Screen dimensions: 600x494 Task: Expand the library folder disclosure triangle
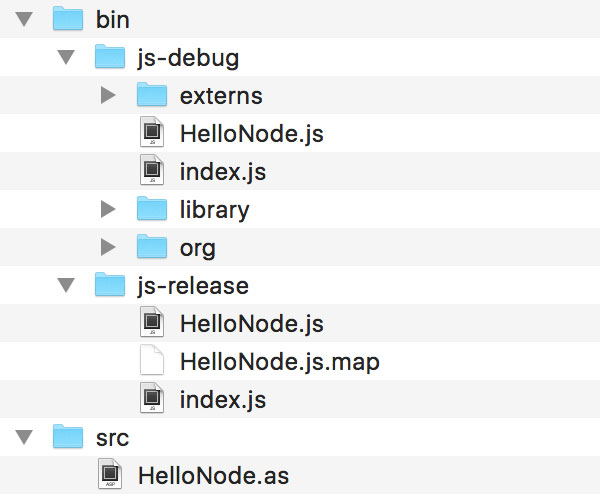tap(109, 210)
